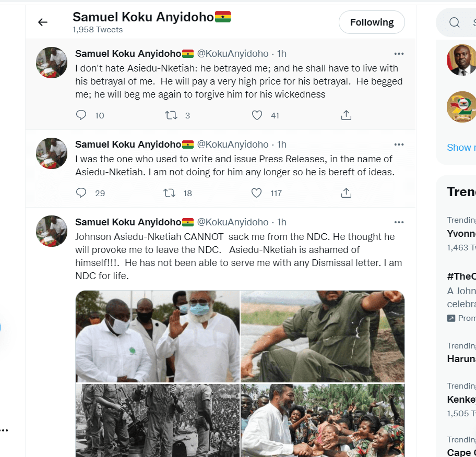Open the @KokuAnyidoho handle on the first tweet

(232, 54)
